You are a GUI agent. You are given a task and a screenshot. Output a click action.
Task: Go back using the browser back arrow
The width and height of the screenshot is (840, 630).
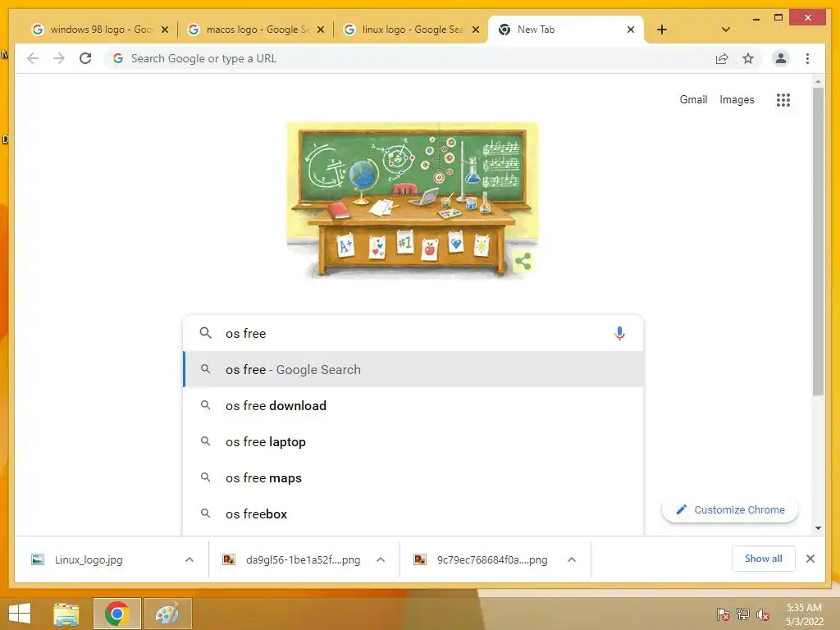[x=33, y=58]
